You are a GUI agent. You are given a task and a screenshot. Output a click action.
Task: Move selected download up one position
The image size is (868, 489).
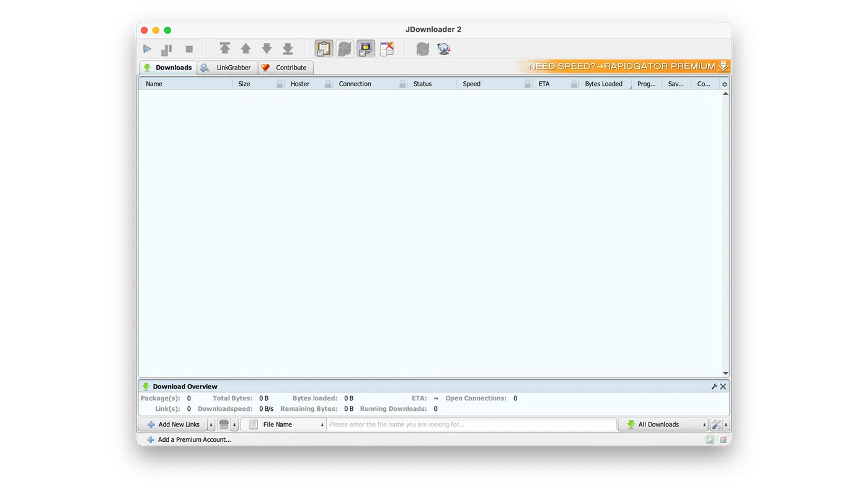246,48
